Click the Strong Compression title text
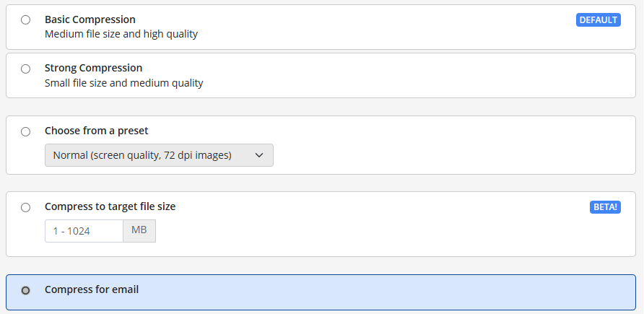 (93, 69)
